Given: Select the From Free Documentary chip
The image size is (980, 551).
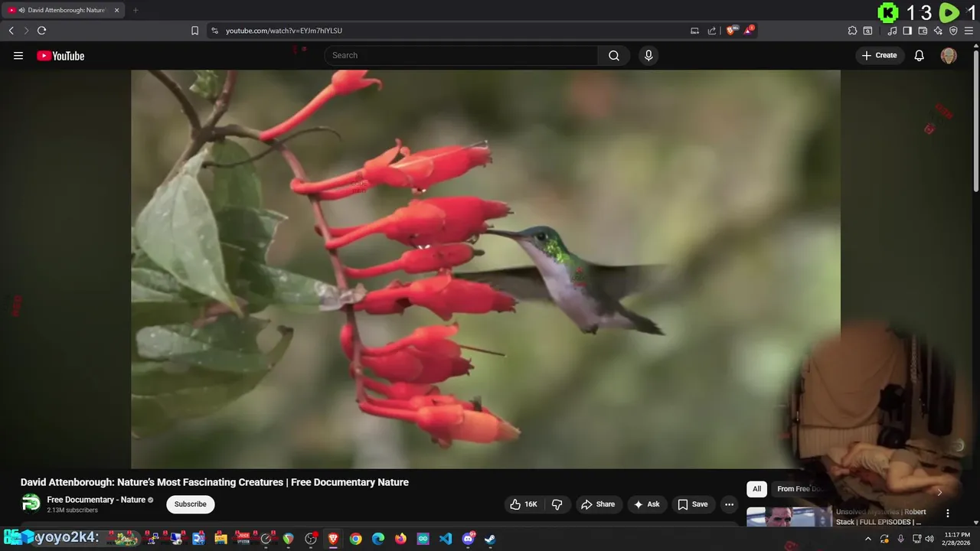Looking at the screenshot, I should pyautogui.click(x=802, y=489).
